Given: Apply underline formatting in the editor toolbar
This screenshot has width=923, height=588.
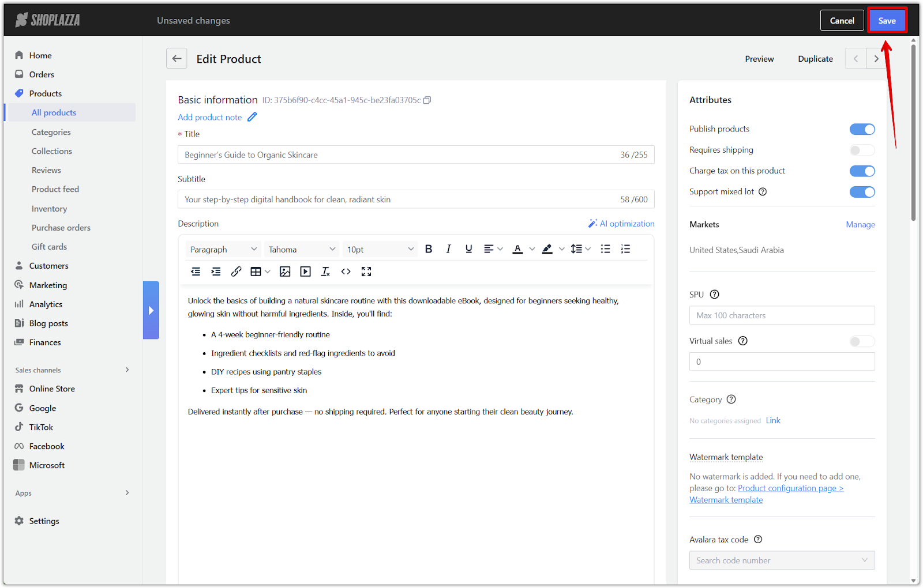Looking at the screenshot, I should [468, 249].
